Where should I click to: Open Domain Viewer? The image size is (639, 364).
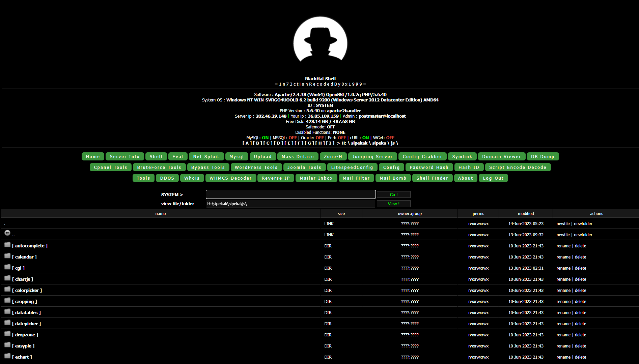tap(502, 156)
